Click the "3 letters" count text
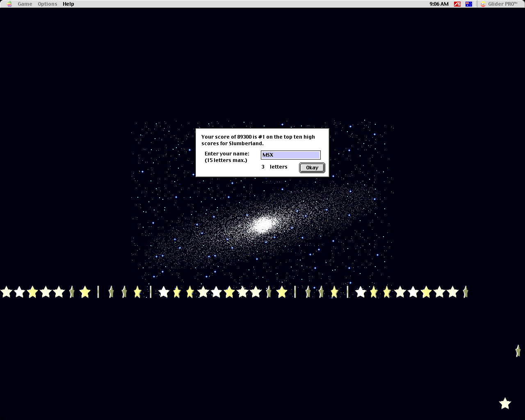 pos(274,167)
